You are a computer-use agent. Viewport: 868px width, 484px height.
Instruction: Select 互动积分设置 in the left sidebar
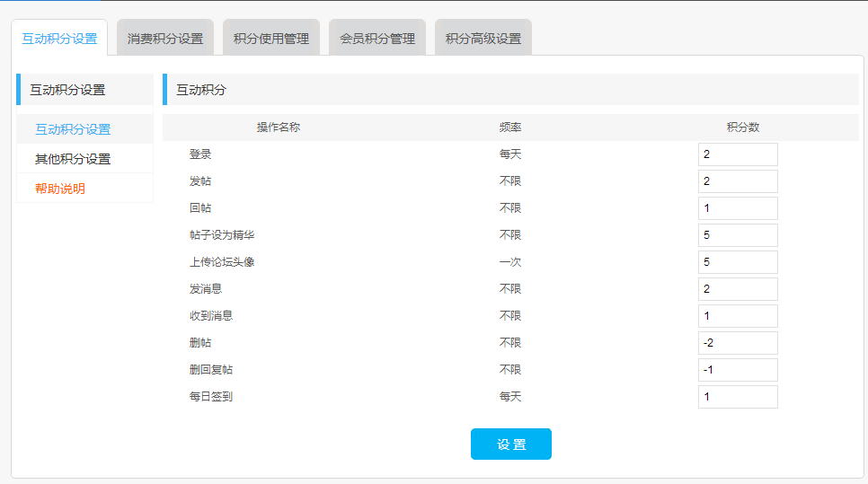[x=73, y=129]
